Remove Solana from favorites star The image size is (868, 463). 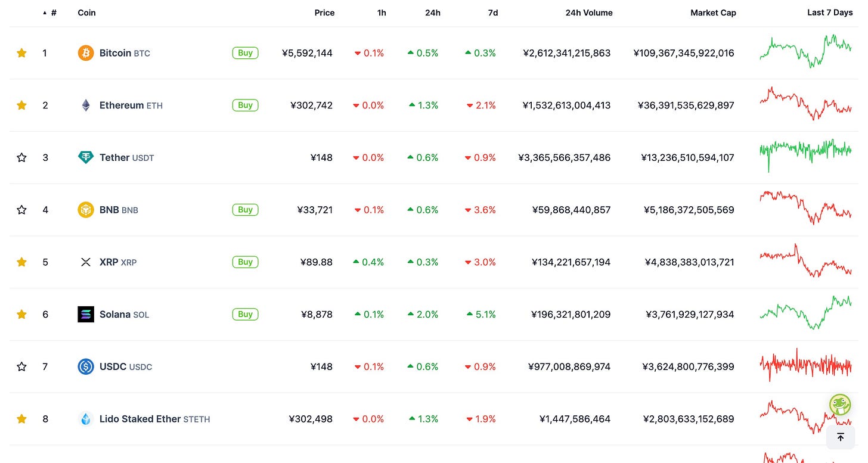pyautogui.click(x=21, y=314)
